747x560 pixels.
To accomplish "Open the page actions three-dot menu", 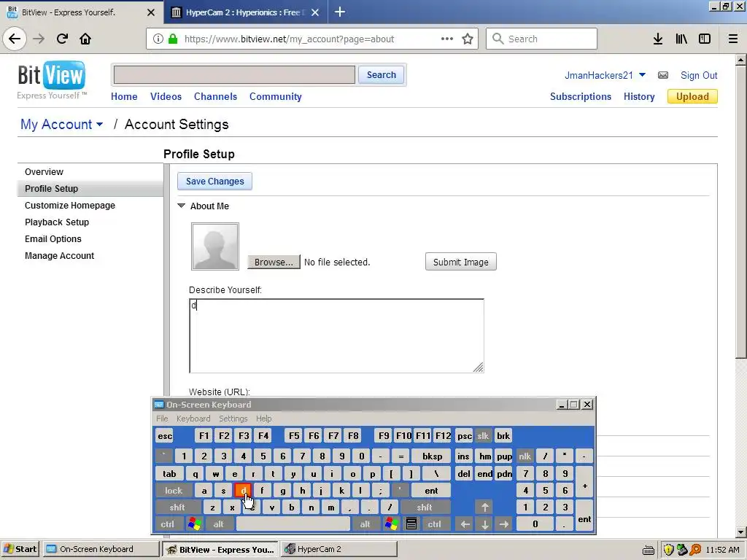I will pyautogui.click(x=447, y=39).
